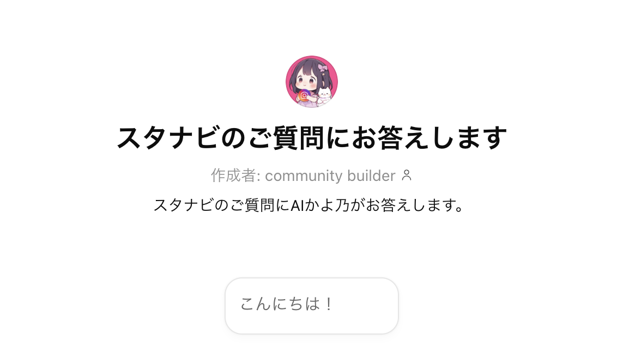
Task: Click the white cat in the avatar
Action: pos(324,96)
